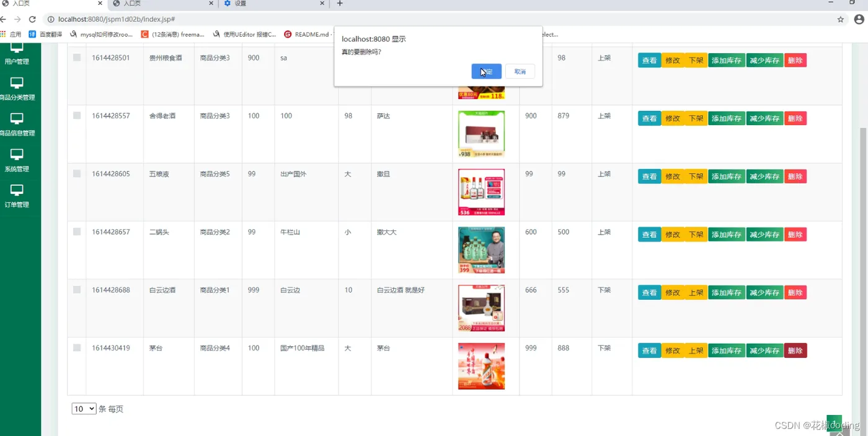
Task: Click 删除 for 茅台 row
Action: click(x=795, y=351)
